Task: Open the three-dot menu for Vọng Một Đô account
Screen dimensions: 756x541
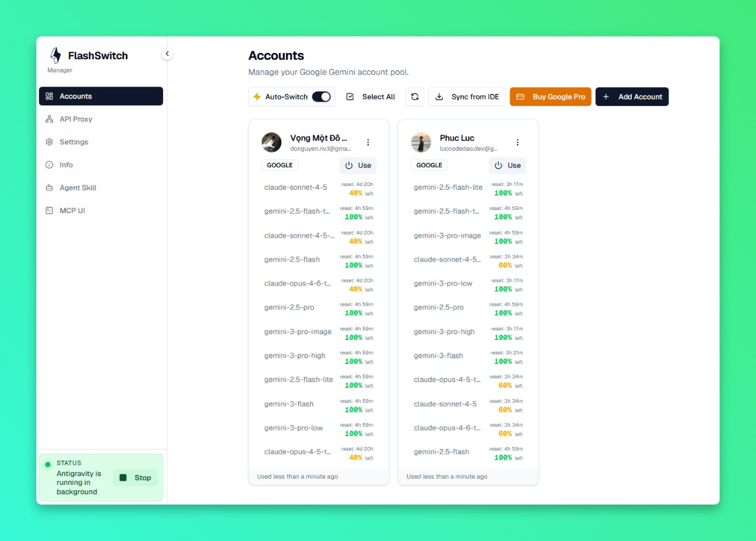Action: (x=368, y=143)
